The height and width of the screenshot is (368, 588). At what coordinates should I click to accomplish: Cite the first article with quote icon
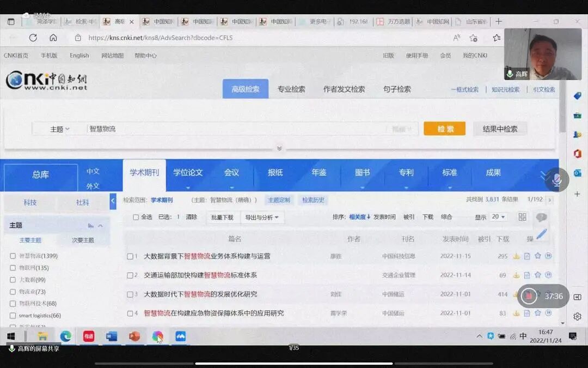pos(548,256)
